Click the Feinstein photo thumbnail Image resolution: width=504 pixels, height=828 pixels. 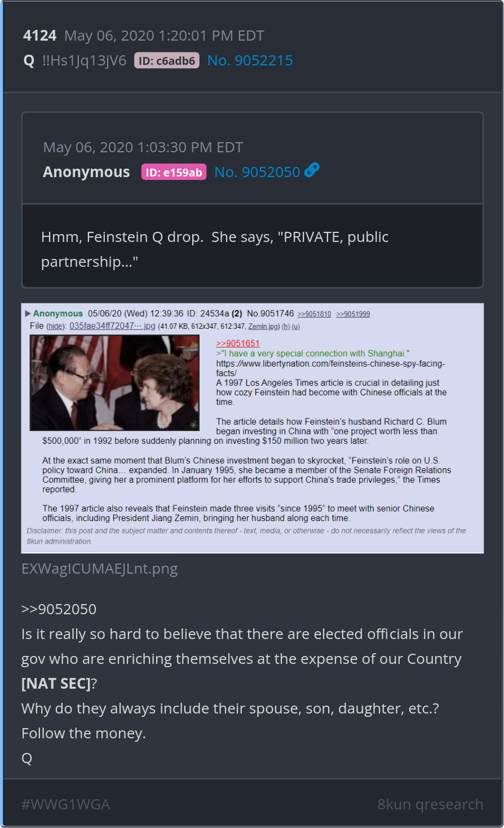114,382
